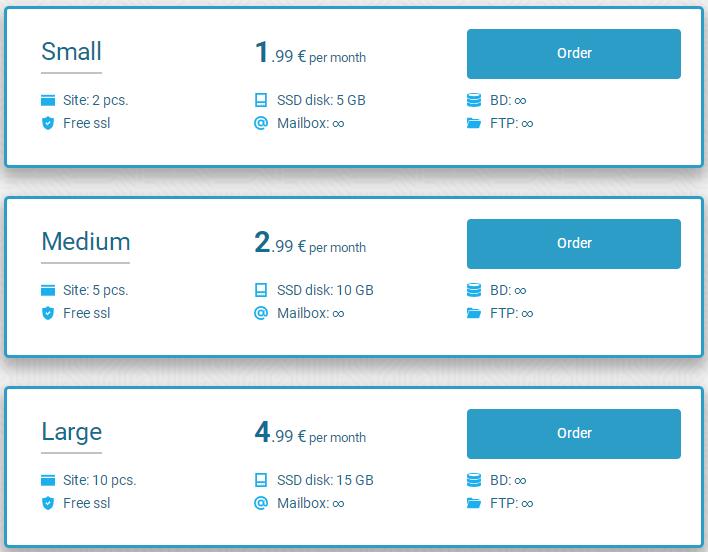The width and height of the screenshot is (708, 552).
Task: Click the site icon in Small plan
Action: click(x=47, y=100)
